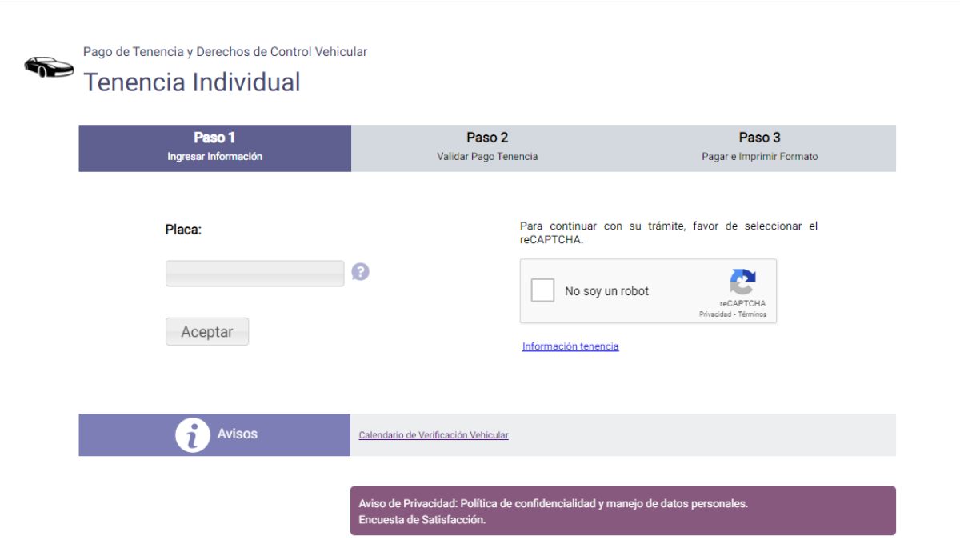Screen dimensions: 960x560
Task: Open Calendario de Verificación Vehicular link
Action: tap(434, 435)
